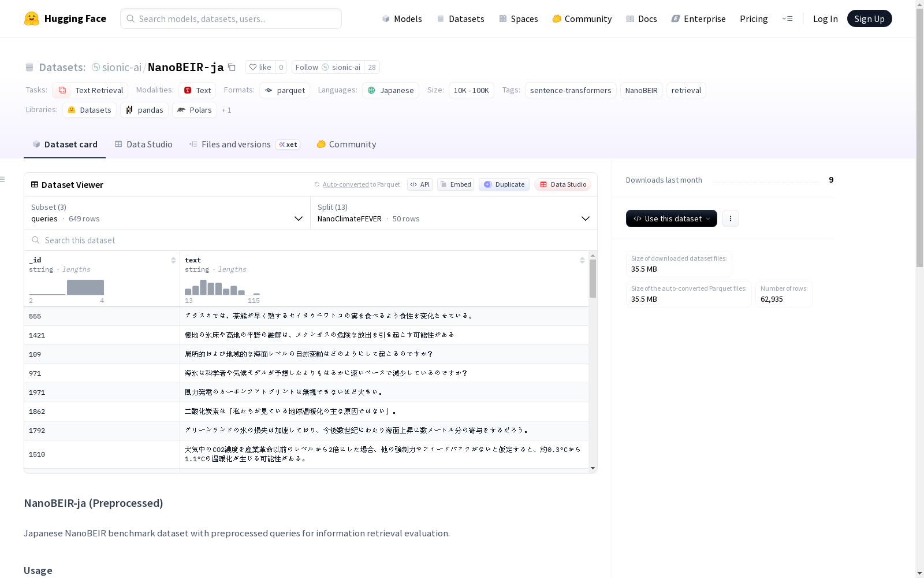Viewport: 924px width, 578px height.
Task: Select the parquet format tag
Action: click(x=285, y=90)
